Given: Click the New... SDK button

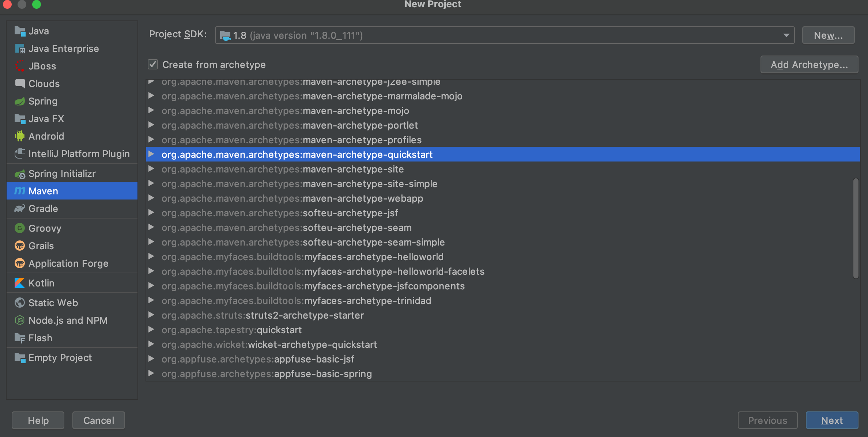Looking at the screenshot, I should [828, 35].
